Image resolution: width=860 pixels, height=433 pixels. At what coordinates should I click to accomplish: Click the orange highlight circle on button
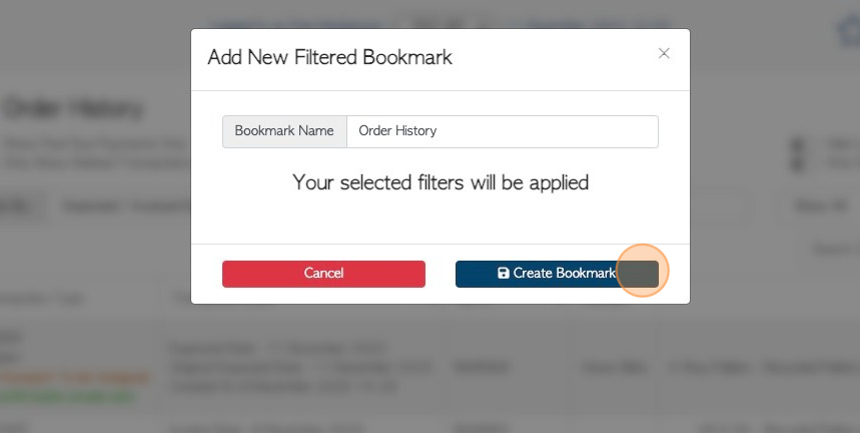[x=642, y=271]
